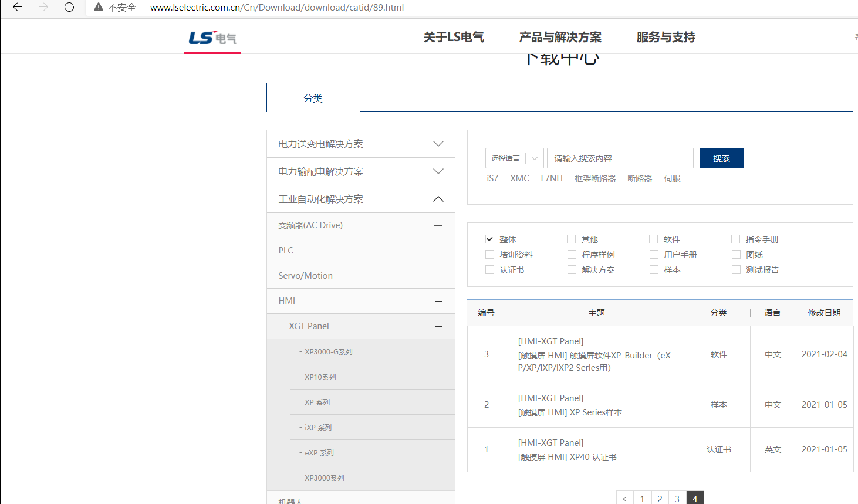Expand 电力送变电解决方案 section
Screen dimensions: 858x504
[x=438, y=144]
